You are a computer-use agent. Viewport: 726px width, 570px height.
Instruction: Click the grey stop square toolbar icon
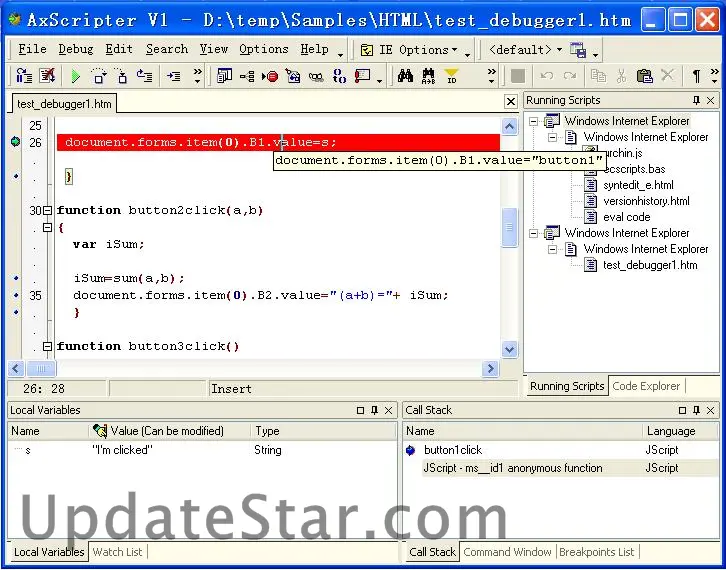click(518, 76)
